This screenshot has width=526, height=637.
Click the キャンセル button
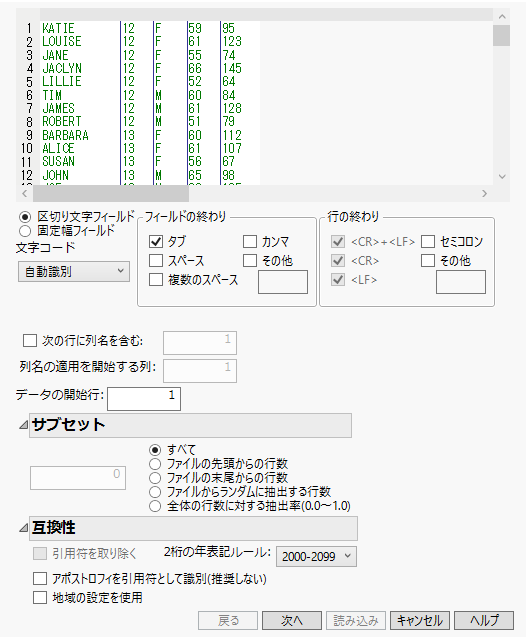click(420, 620)
